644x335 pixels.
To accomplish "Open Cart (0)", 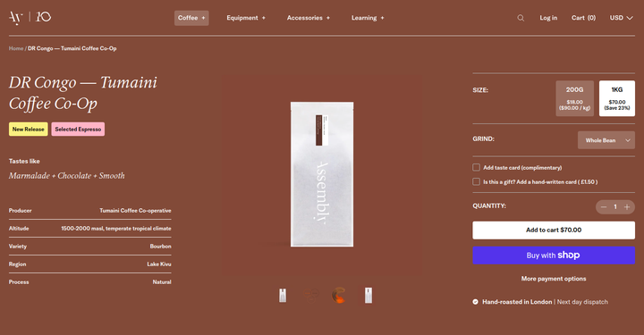I will click(x=583, y=18).
